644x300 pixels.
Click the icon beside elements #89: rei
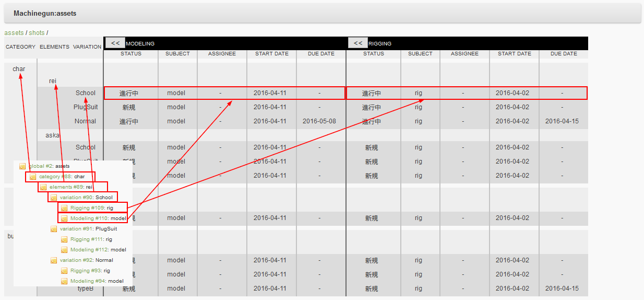[43, 187]
